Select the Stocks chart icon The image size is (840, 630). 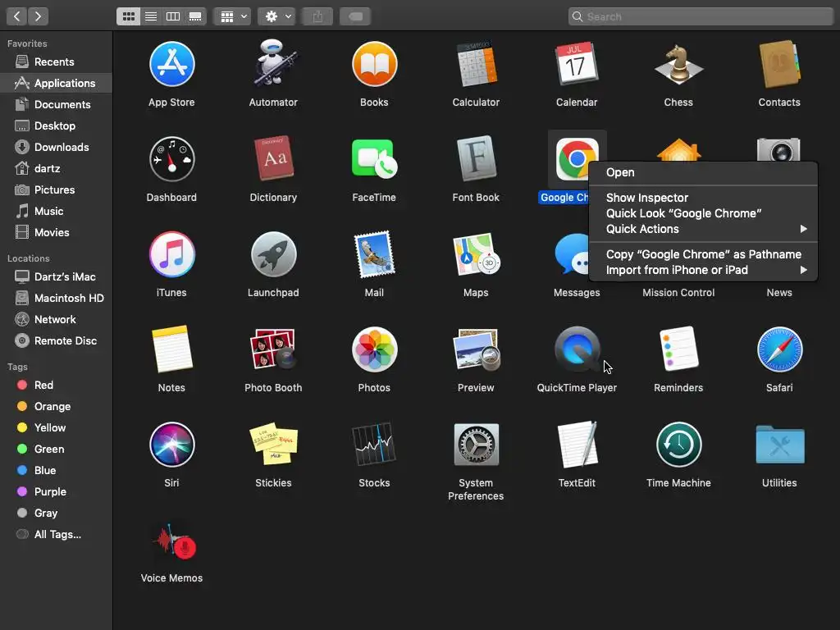[x=374, y=445]
